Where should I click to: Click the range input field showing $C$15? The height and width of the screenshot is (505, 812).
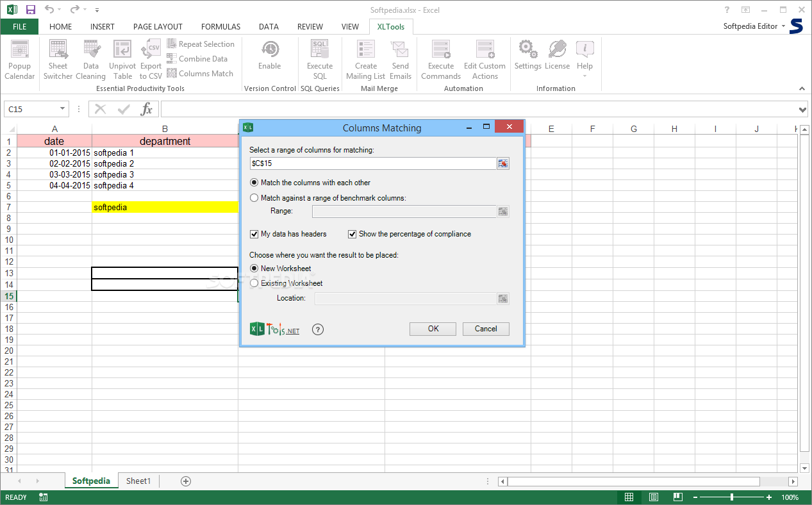pyautogui.click(x=373, y=163)
